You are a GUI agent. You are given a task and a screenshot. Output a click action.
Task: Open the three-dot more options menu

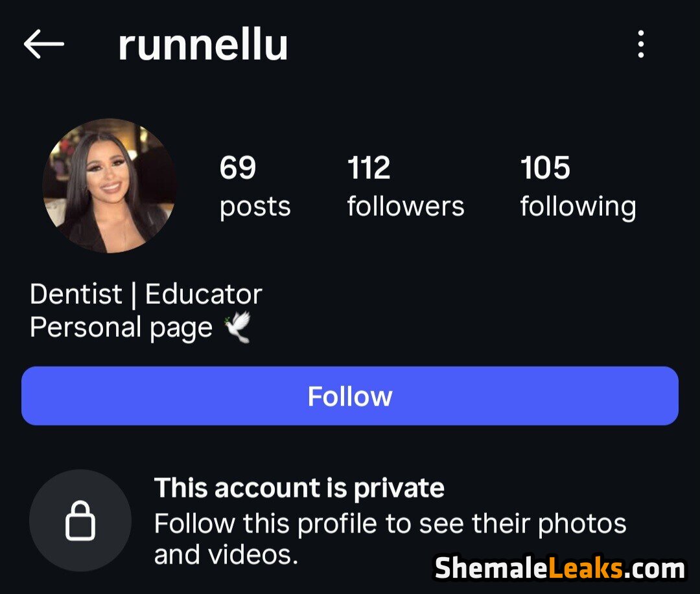click(640, 44)
